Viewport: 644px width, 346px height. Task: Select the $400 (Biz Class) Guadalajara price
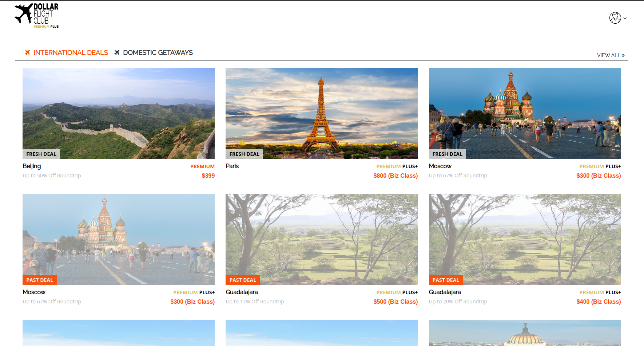[x=598, y=302]
